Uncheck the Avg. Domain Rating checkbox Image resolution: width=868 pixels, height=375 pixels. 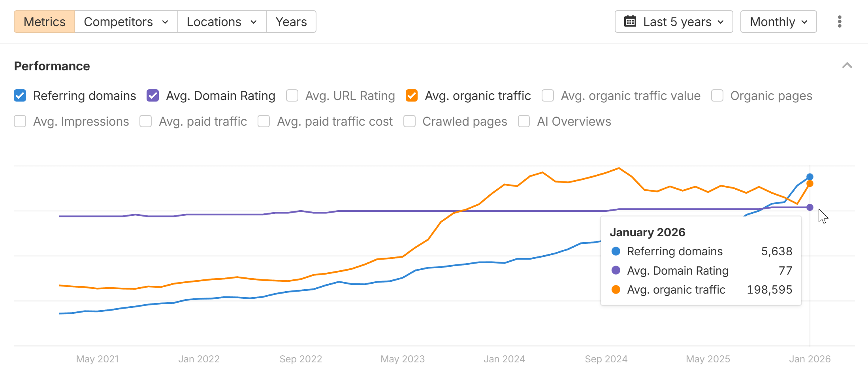pos(153,96)
